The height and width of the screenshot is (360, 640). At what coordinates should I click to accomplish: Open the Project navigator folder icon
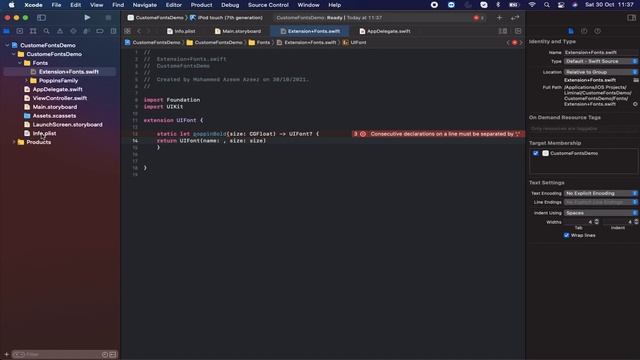pyautogui.click(x=7, y=31)
